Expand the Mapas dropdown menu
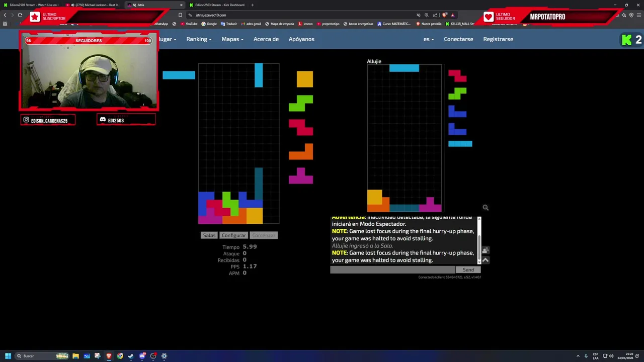 (x=232, y=39)
